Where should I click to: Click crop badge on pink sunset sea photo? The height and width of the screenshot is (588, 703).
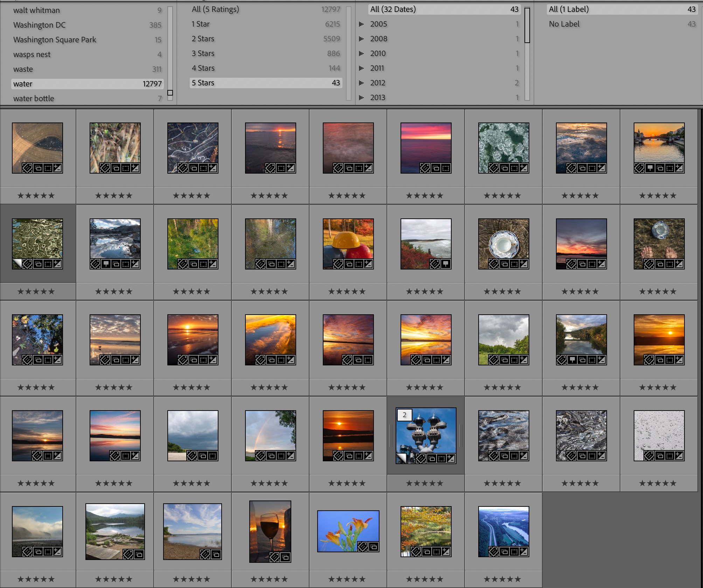445,168
